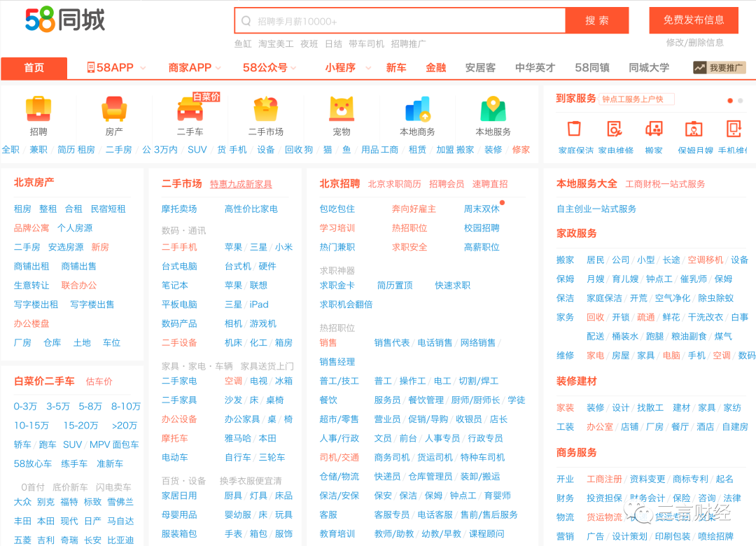Viewport: 756px width, 546px height.
Task: Select the 家庭保洁 service icon
Action: click(574, 129)
